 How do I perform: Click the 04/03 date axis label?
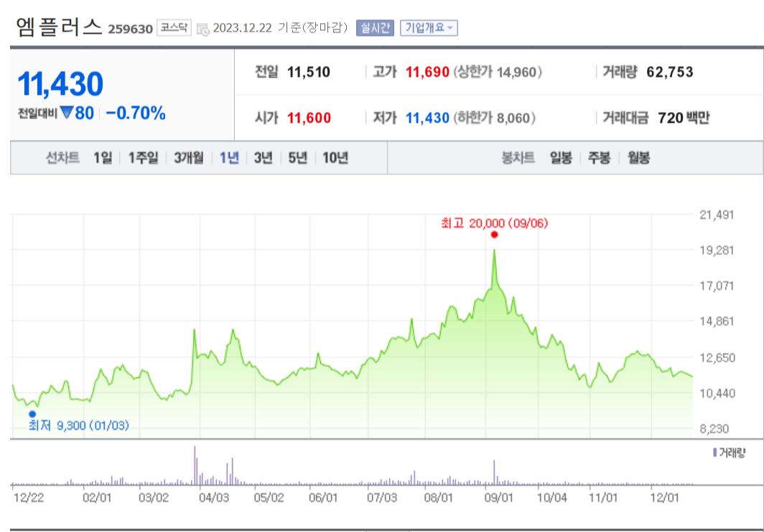tap(215, 498)
